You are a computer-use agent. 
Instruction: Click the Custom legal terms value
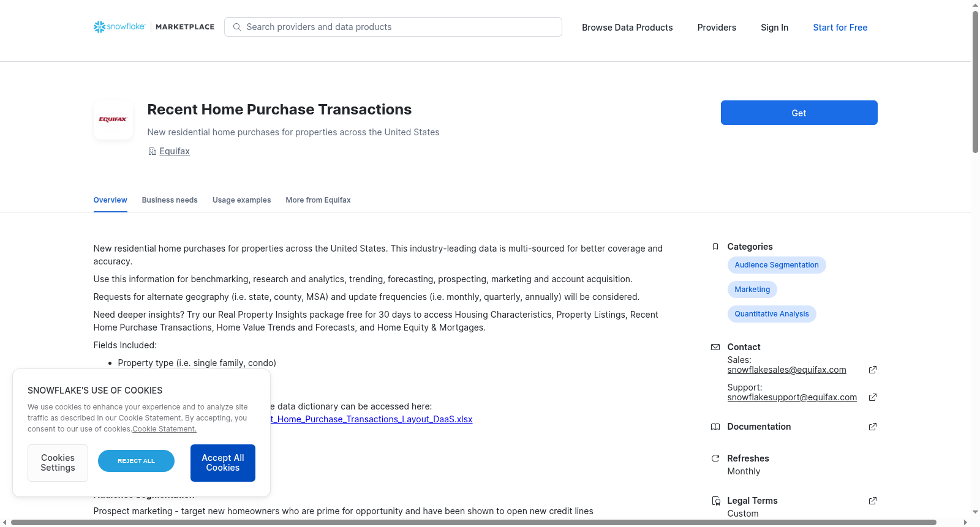742,514
